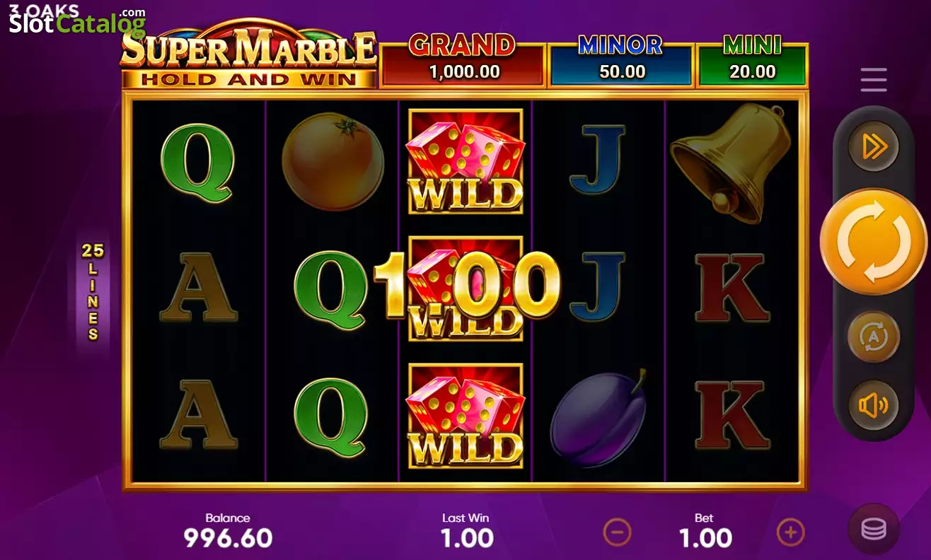The width and height of the screenshot is (931, 560).
Task: Open the hamburger menu
Action: 874,80
